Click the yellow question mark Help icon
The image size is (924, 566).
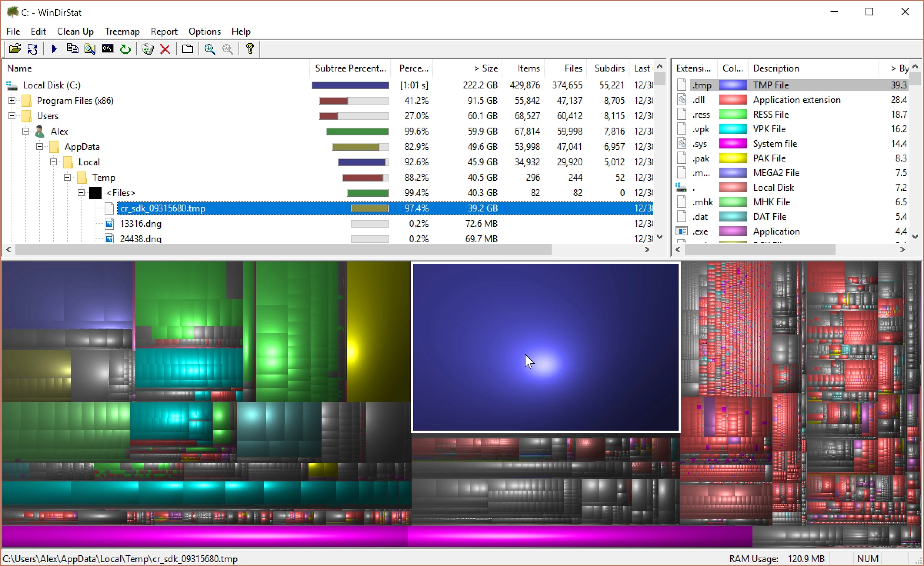point(250,49)
